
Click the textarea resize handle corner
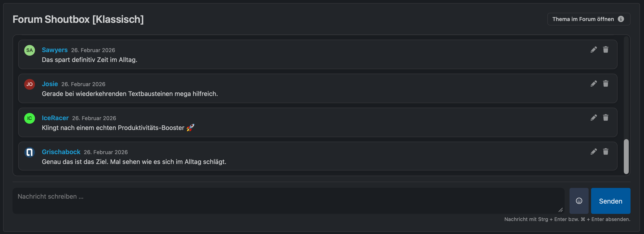click(x=561, y=210)
